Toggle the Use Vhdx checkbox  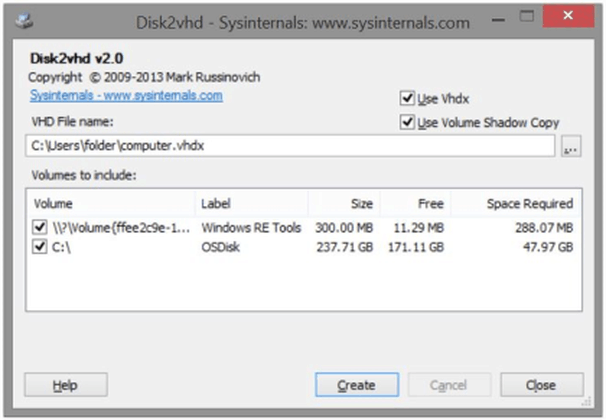pos(407,98)
